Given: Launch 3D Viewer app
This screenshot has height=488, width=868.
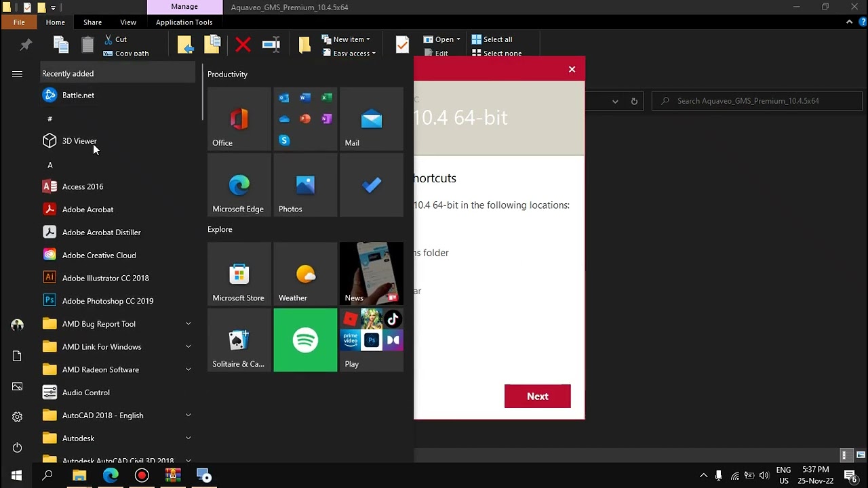Looking at the screenshot, I should (117, 141).
